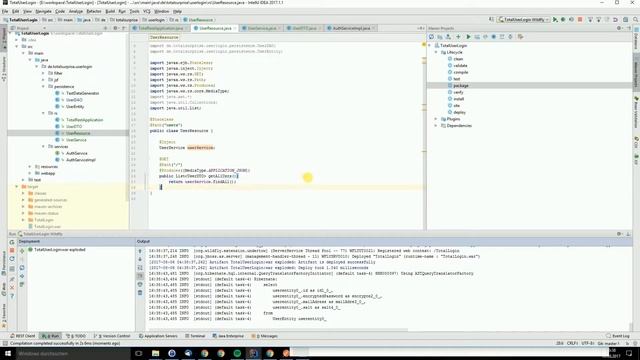This screenshot has width=640, height=360.
Task: Collapse the target folder in Project tree
Action: pos(17,187)
